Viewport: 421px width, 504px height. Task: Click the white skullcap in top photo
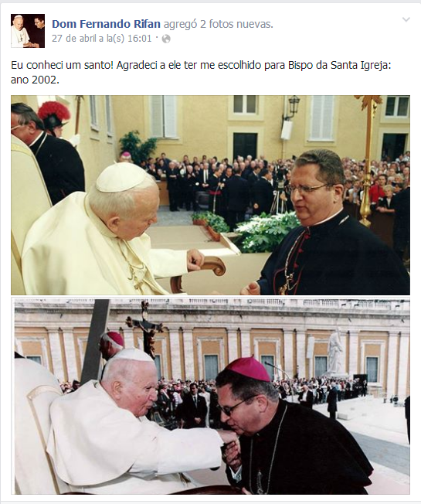121,177
